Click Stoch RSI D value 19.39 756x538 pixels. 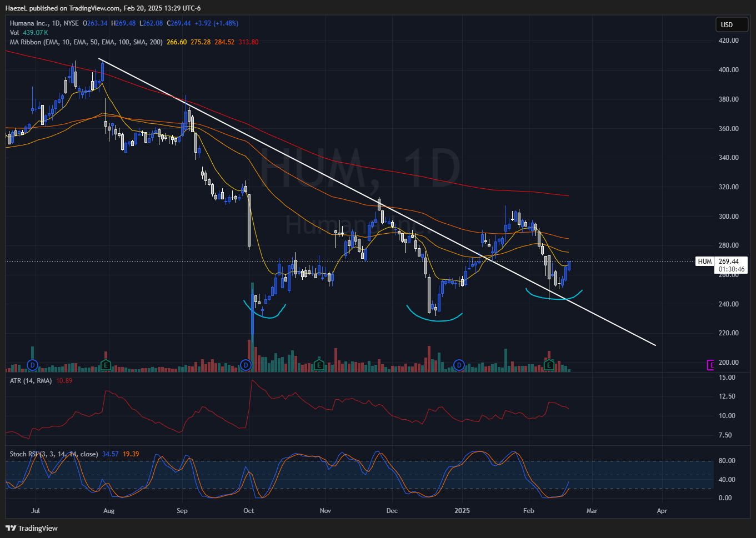pos(131,454)
